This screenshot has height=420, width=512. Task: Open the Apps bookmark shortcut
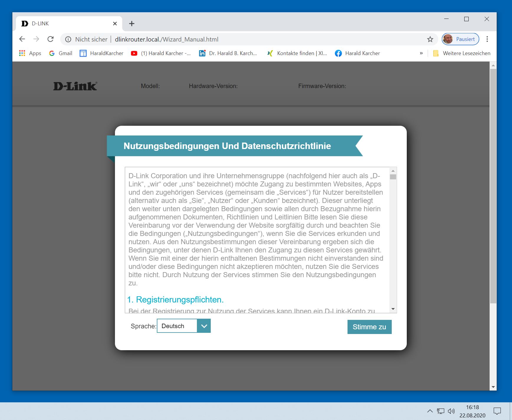(x=30, y=53)
